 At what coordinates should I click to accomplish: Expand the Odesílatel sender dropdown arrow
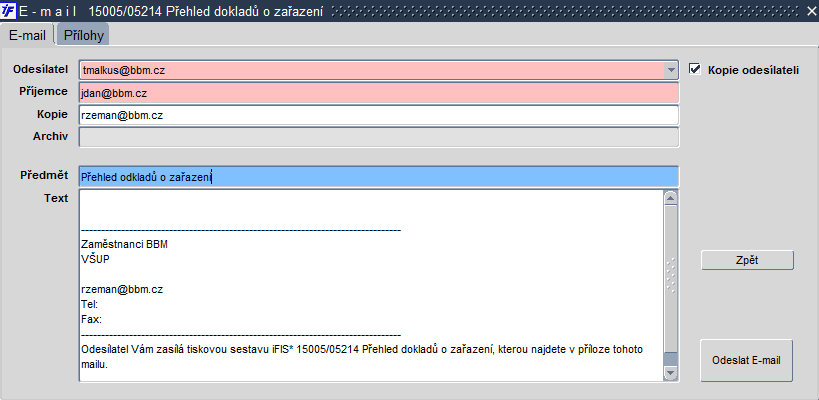(x=670, y=70)
